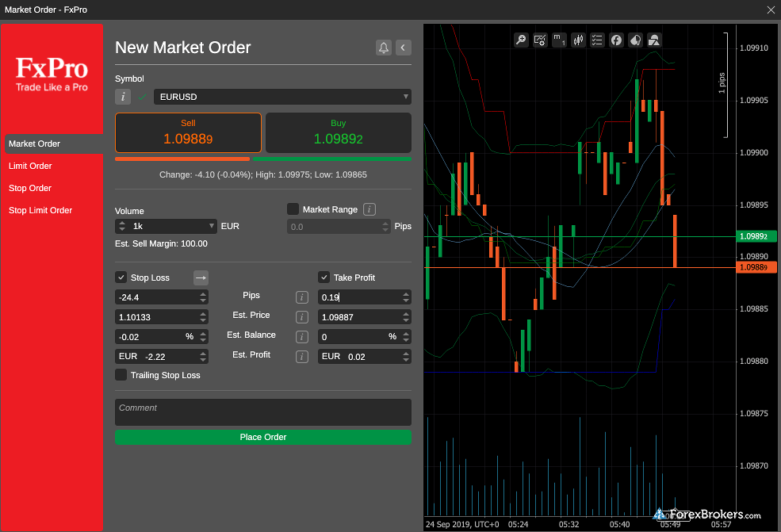Click the Market Range info icon
This screenshot has height=532, width=781.
[369, 209]
